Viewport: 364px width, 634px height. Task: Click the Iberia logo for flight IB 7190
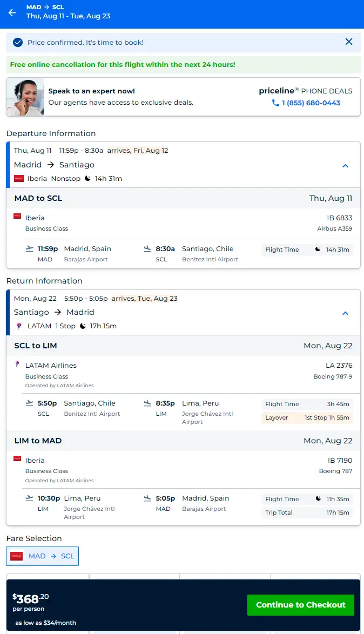[18, 458]
